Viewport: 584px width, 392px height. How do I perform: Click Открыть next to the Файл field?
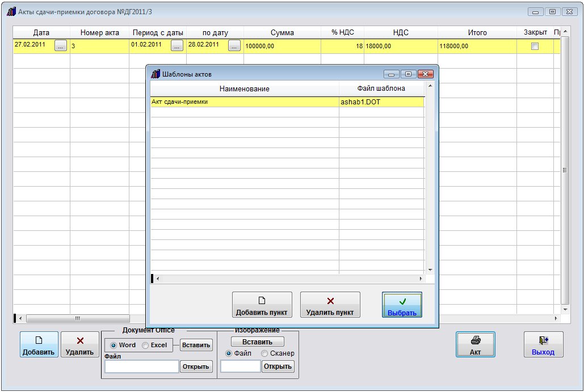[196, 366]
